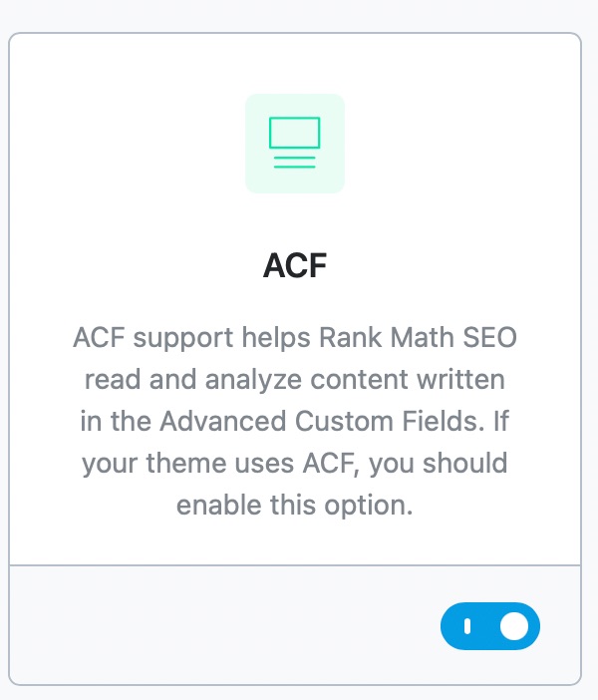Viewport: 598px width, 700px height.
Task: Click the divider line above the card footer
Action: click(295, 565)
